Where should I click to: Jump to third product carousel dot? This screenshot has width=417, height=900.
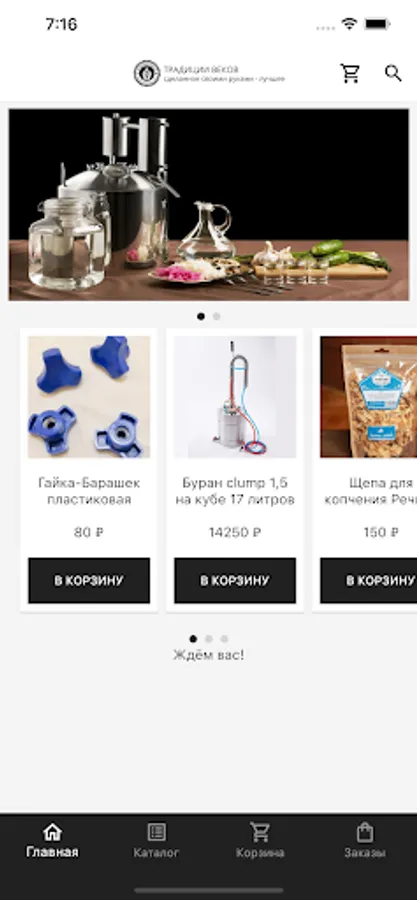(224, 639)
